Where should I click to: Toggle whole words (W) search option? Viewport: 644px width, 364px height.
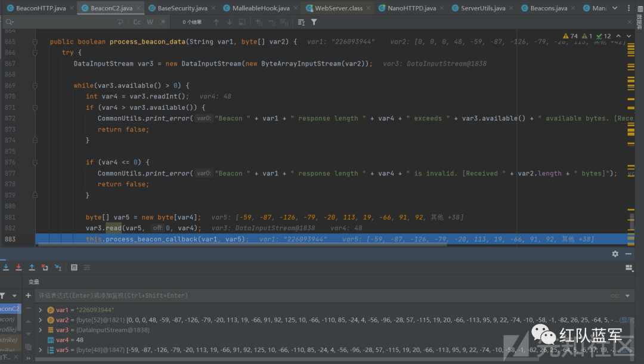pyautogui.click(x=150, y=22)
